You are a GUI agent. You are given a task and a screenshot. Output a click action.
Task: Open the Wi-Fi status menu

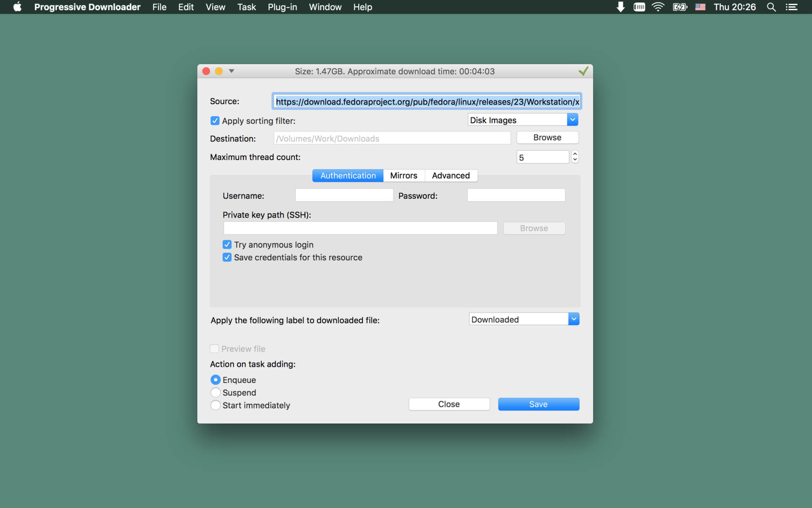[x=658, y=7]
